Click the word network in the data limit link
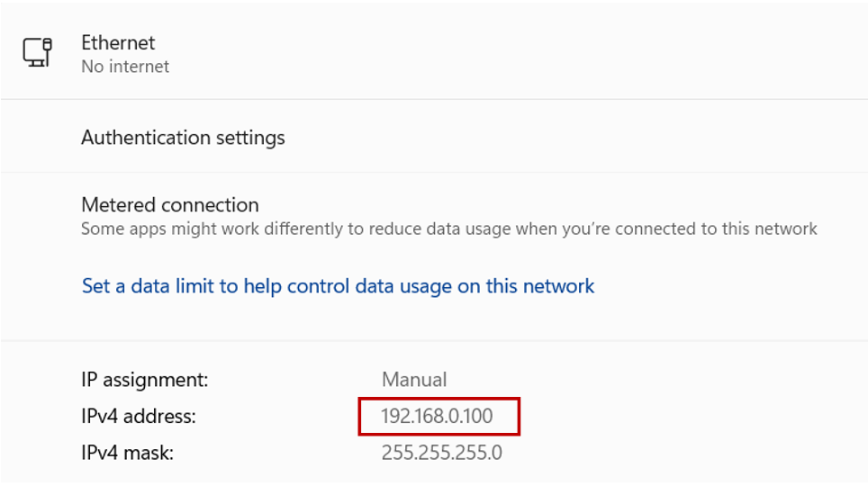Viewport: 868px width, 486px height. click(x=558, y=286)
